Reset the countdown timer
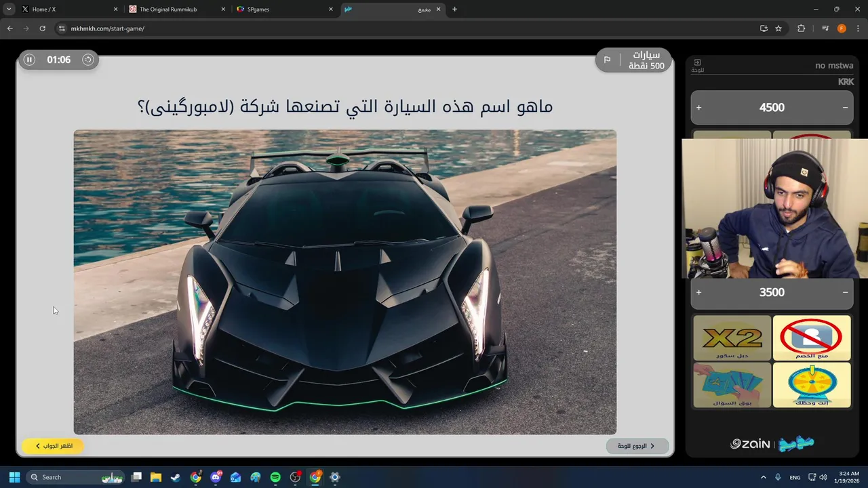The height and width of the screenshot is (488, 868). [87, 60]
